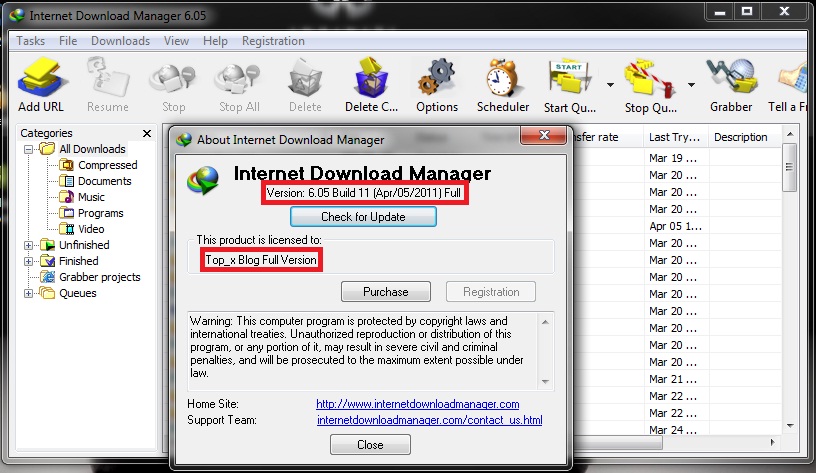This screenshot has width=816, height=473.
Task: Collapse the All Downloads tree node
Action: 29,149
